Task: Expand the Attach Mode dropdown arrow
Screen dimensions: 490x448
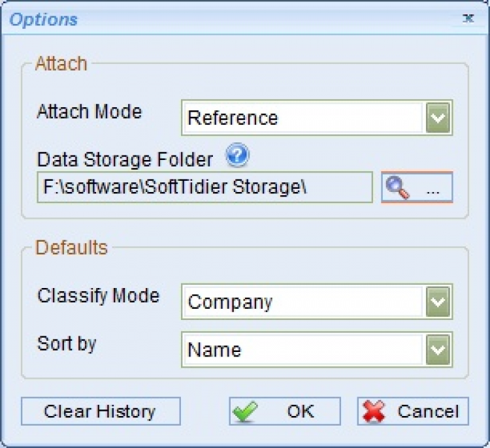Action: pos(439,118)
